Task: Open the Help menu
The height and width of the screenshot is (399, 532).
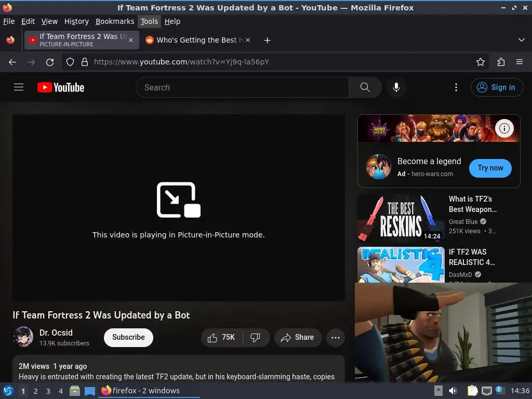Action: (x=172, y=21)
